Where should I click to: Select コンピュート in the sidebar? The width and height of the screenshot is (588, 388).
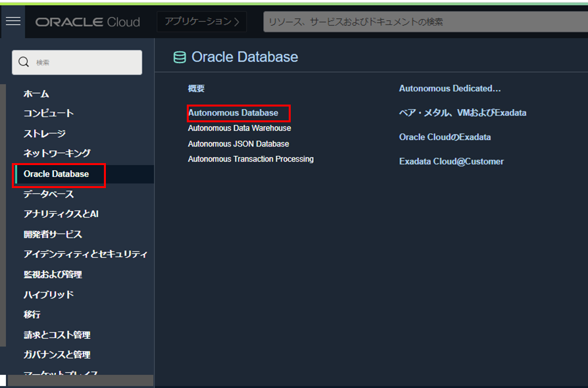coord(49,113)
